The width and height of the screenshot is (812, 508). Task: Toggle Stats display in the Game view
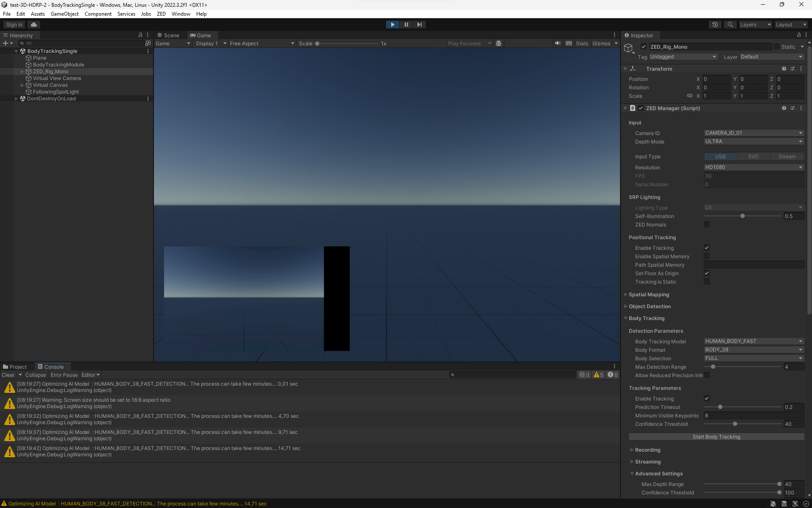coord(582,43)
